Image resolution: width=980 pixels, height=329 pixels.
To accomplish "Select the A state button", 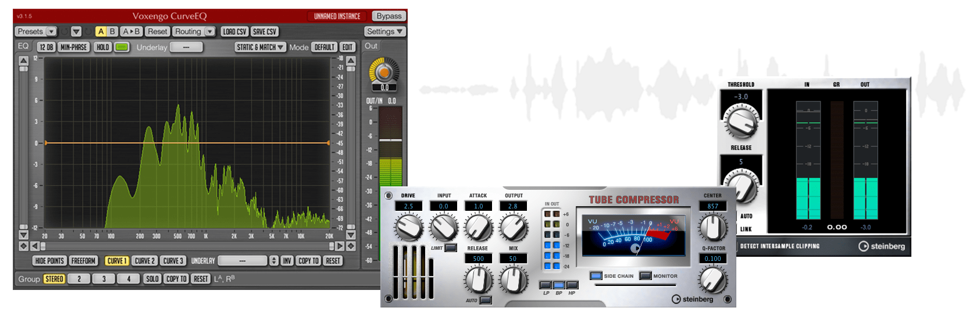I will click(x=101, y=31).
